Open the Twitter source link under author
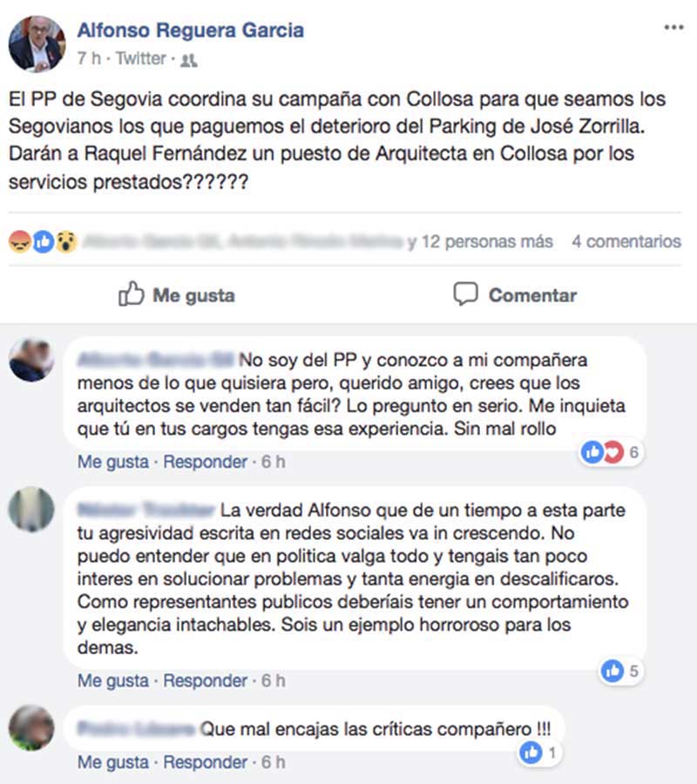The height and width of the screenshot is (784, 697). click(140, 58)
